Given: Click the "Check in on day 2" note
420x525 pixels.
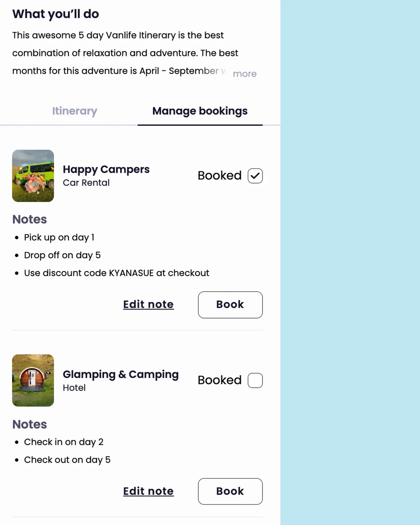Looking at the screenshot, I should (64, 442).
